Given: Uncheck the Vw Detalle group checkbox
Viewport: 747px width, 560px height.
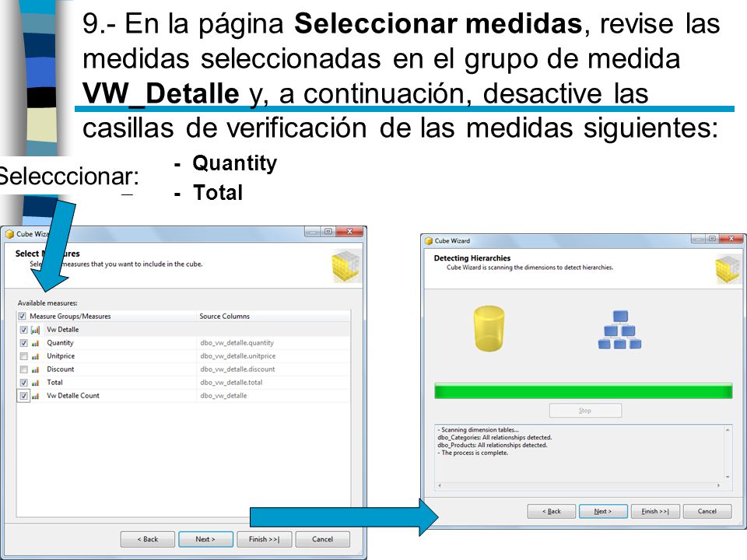Looking at the screenshot, I should point(24,330).
